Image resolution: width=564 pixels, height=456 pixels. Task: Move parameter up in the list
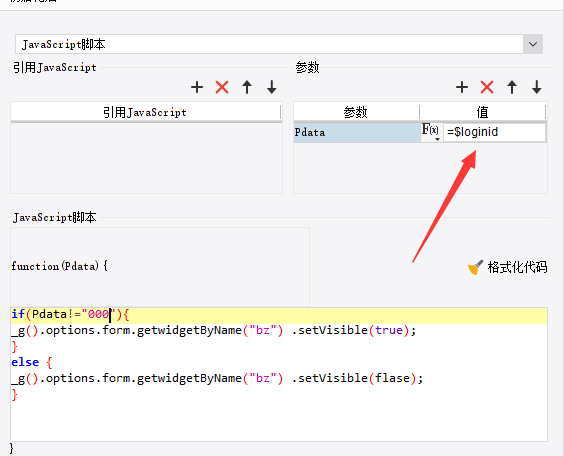512,87
